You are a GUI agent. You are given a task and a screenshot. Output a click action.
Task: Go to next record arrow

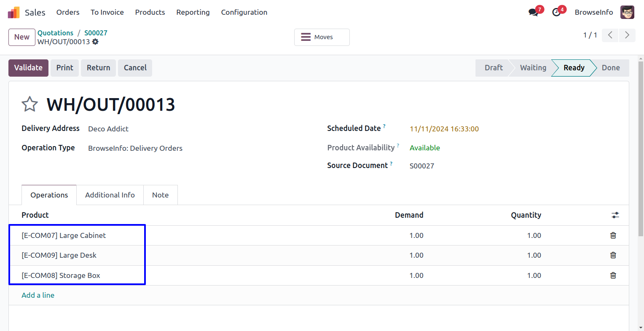627,35
